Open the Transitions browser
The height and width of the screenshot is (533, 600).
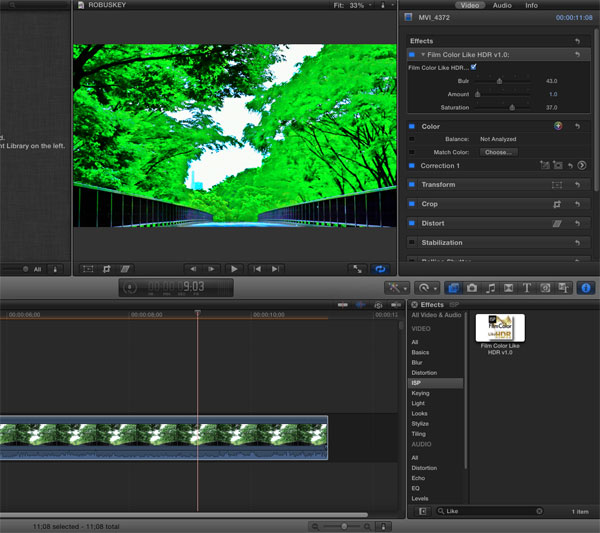click(x=509, y=288)
